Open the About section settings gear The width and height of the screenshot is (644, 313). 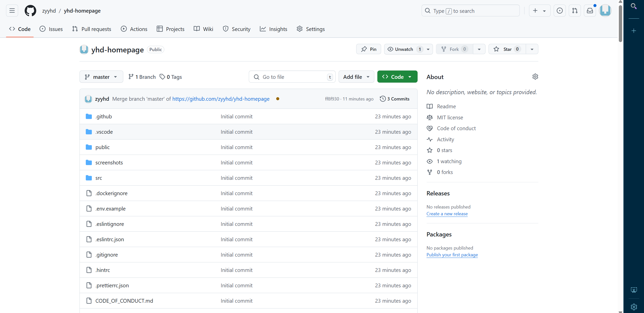(535, 77)
